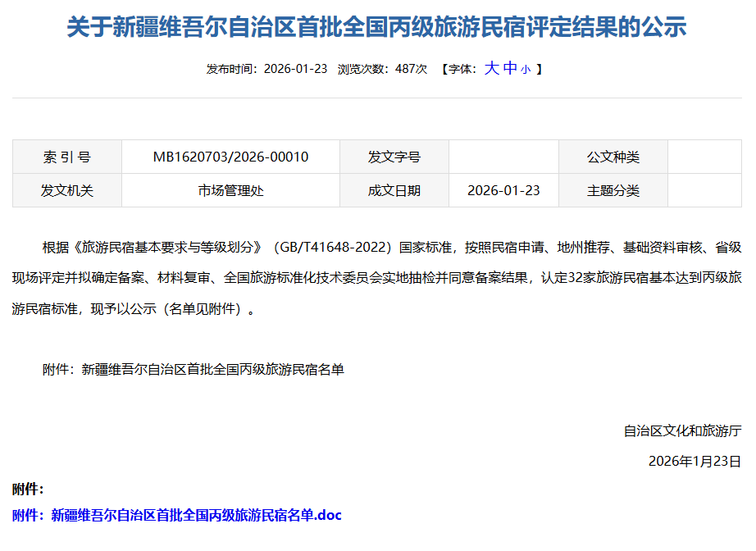Select the 索引号 table header cell
Screen dimensions: 756x551
pyautogui.click(x=67, y=157)
